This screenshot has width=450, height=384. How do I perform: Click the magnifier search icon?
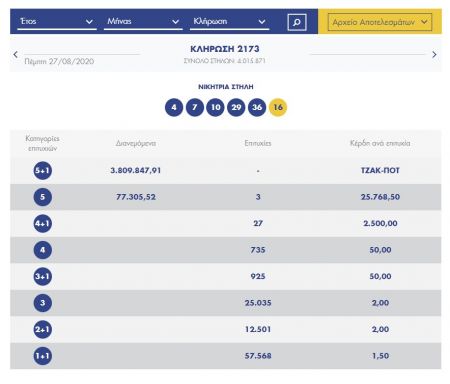297,22
